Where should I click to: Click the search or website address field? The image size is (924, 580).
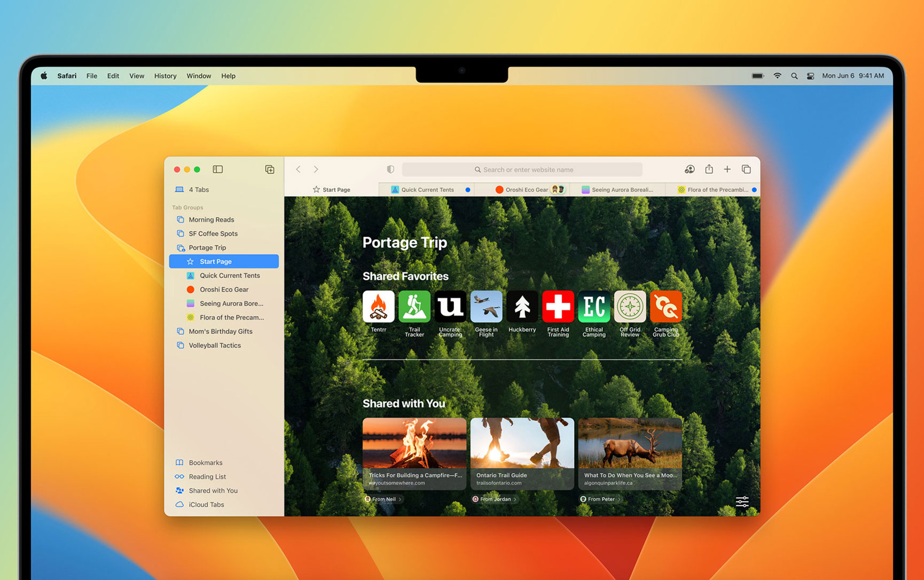522,169
